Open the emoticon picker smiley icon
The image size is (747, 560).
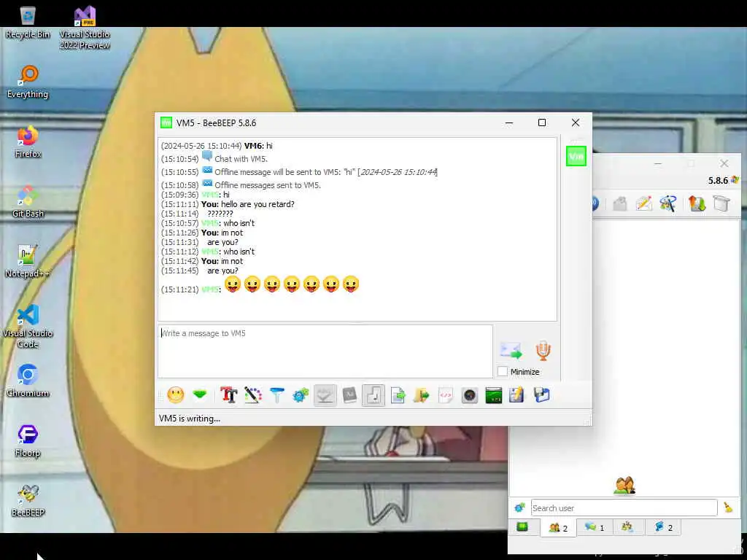[x=175, y=394]
